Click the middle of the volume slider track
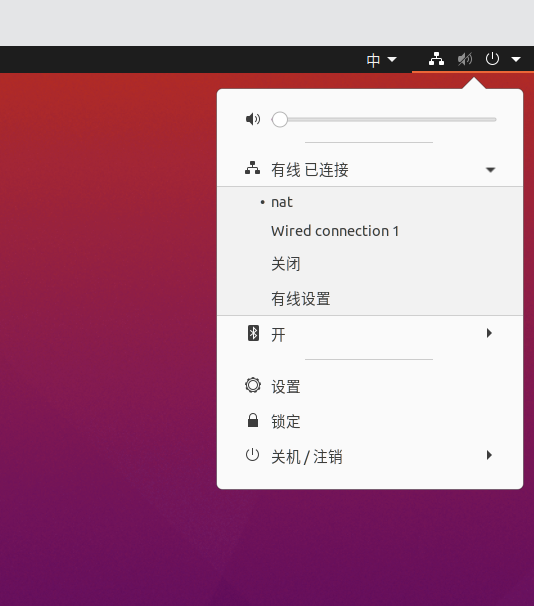 coord(384,119)
